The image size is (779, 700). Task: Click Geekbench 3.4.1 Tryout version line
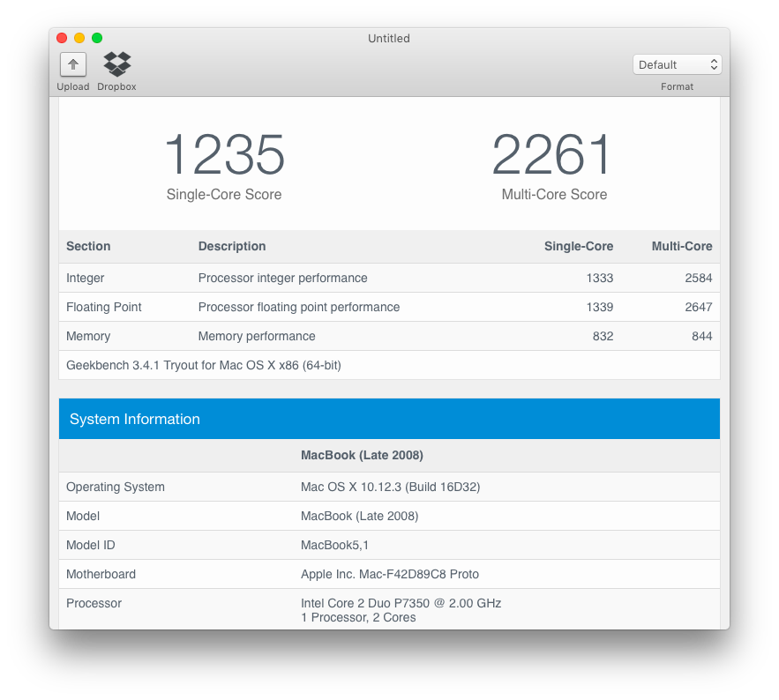pos(204,365)
